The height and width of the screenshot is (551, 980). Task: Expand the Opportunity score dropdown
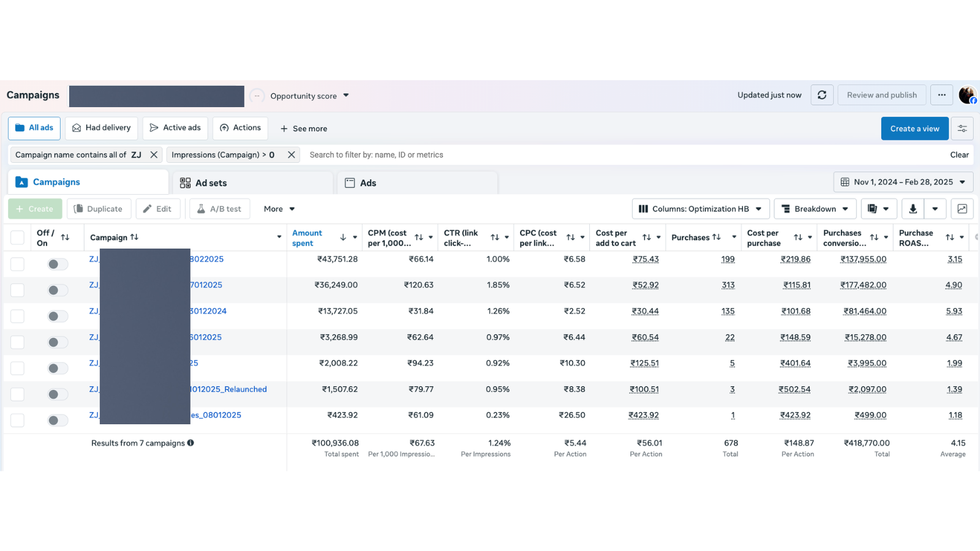(346, 96)
